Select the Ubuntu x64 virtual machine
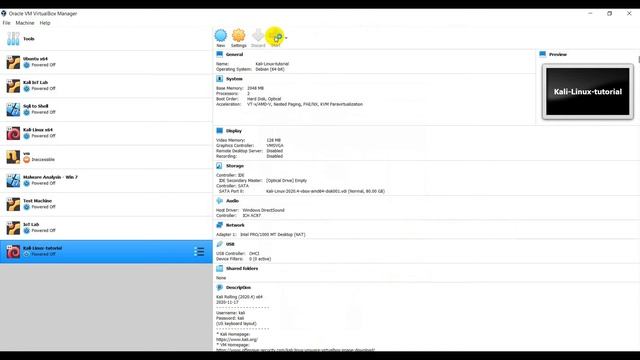This screenshot has height=360, width=640. pyautogui.click(x=106, y=62)
